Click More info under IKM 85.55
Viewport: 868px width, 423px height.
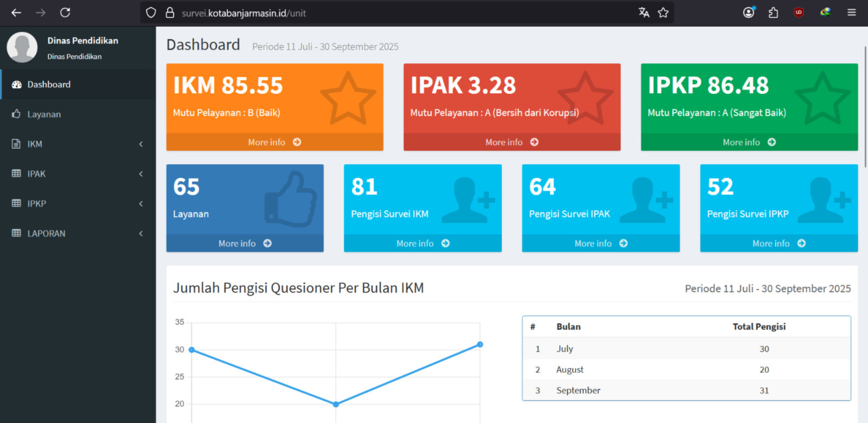click(275, 142)
